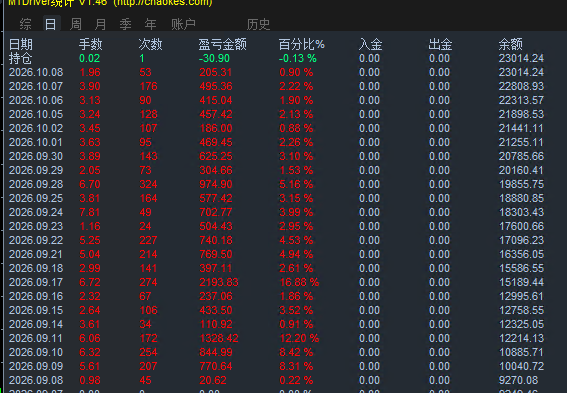The width and height of the screenshot is (567, 393).
Task: Select the 2026.09.08 date row
Action: (x=36, y=380)
